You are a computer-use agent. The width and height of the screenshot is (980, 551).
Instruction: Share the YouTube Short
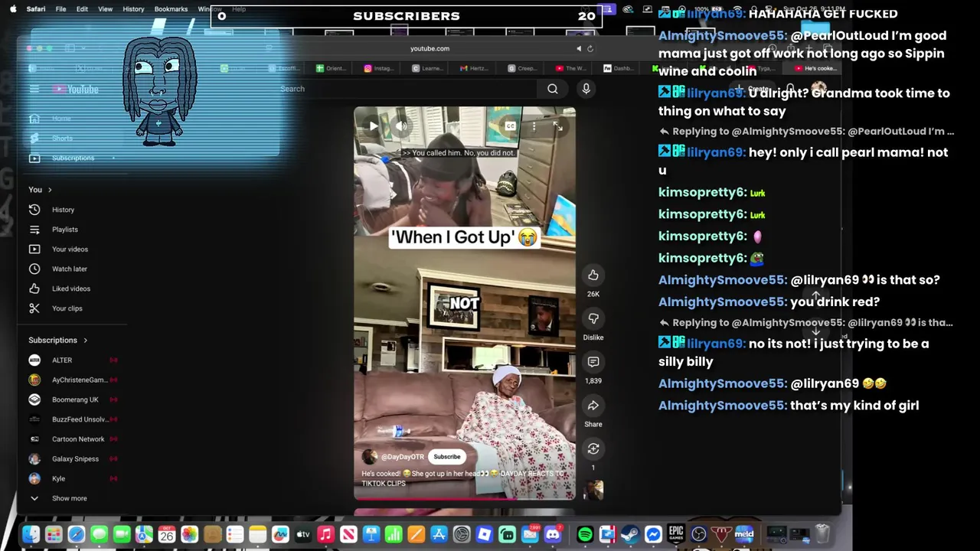593,406
